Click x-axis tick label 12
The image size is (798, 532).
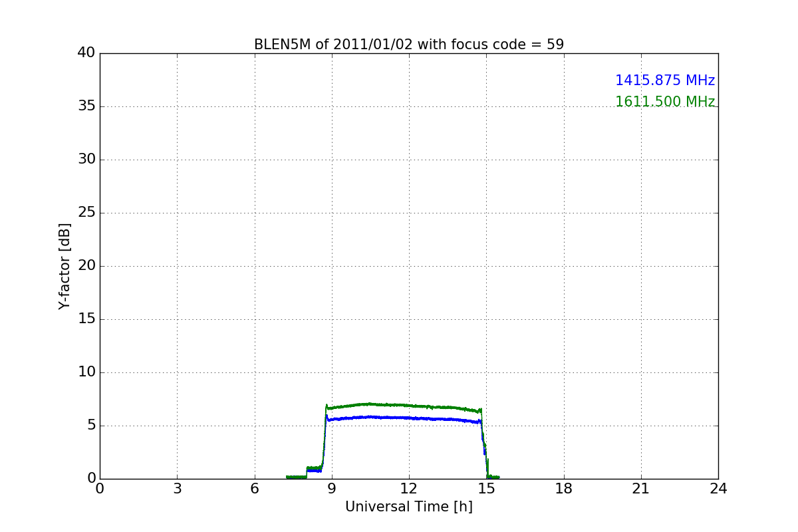[409, 489]
